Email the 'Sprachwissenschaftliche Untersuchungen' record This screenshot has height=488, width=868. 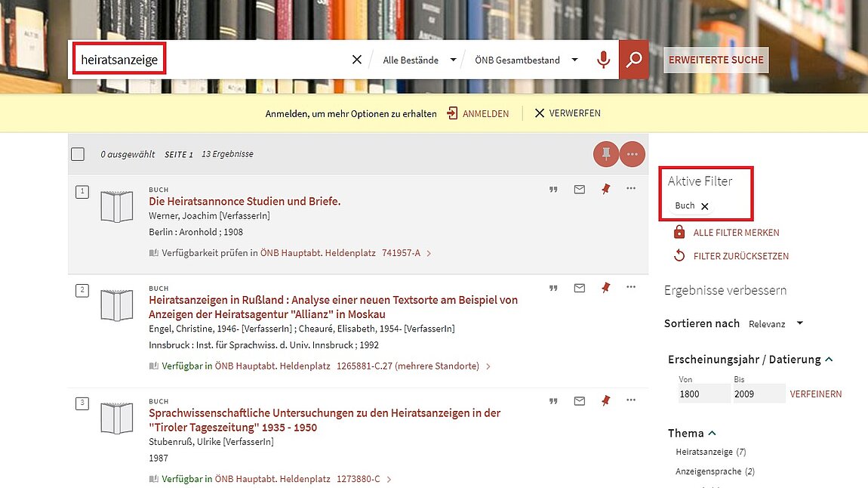point(580,401)
